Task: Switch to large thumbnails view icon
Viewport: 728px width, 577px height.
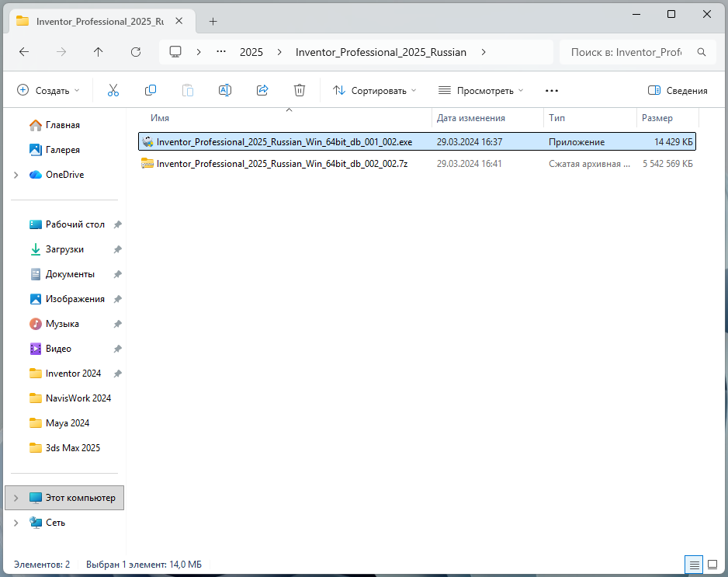Action: [x=712, y=565]
